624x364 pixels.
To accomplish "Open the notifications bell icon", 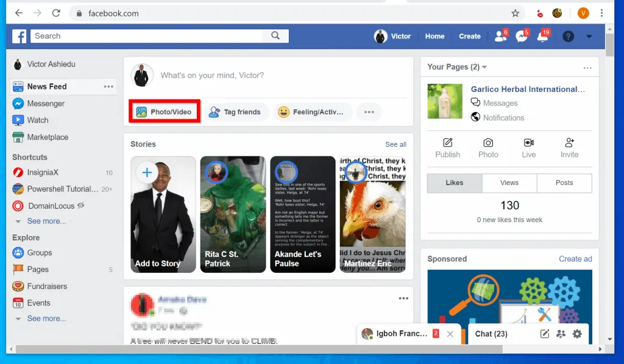I will click(542, 37).
